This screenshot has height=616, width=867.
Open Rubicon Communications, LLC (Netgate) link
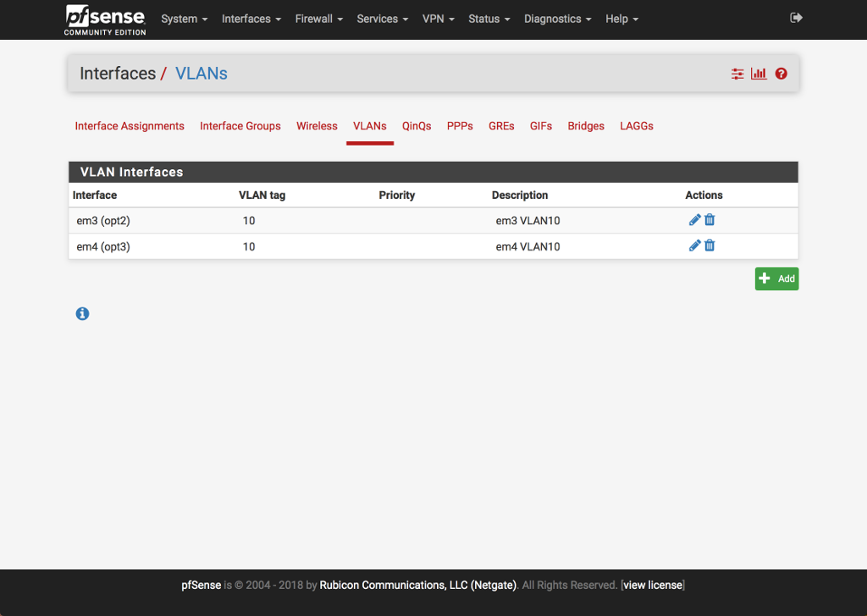pos(417,585)
